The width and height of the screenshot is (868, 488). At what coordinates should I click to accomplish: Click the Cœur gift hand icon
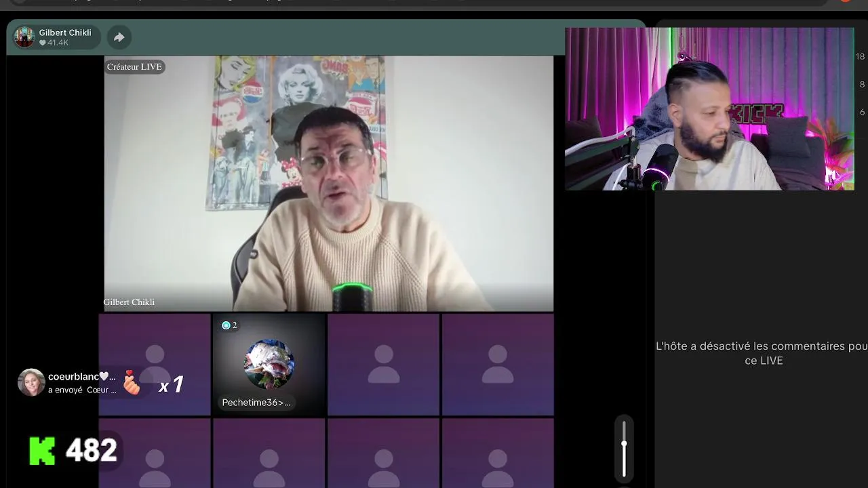click(131, 383)
